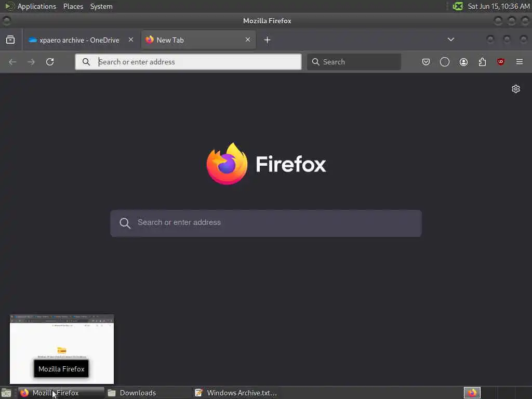The width and height of the screenshot is (532, 399).
Task: Close the New Tab tab
Action: click(x=248, y=39)
